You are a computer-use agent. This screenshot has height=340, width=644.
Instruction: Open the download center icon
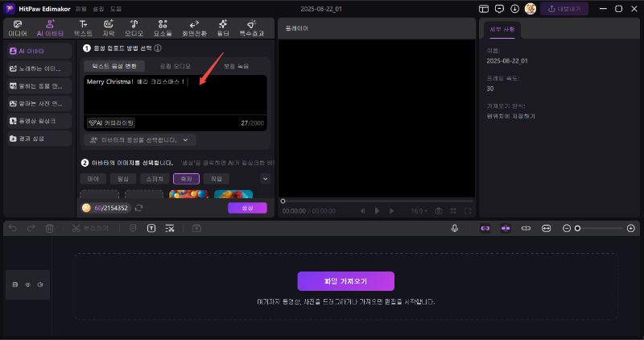pos(514,9)
